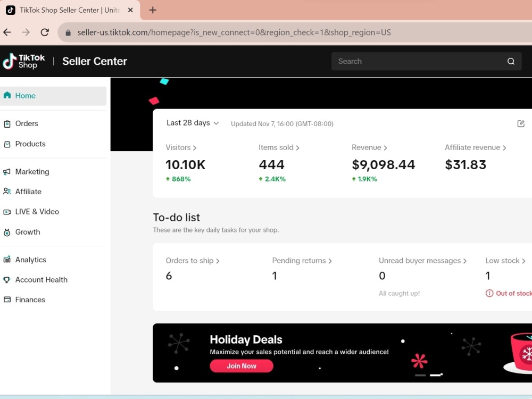Open LIVE & Video in the sidebar
The width and height of the screenshot is (532, 399).
coord(53,212)
